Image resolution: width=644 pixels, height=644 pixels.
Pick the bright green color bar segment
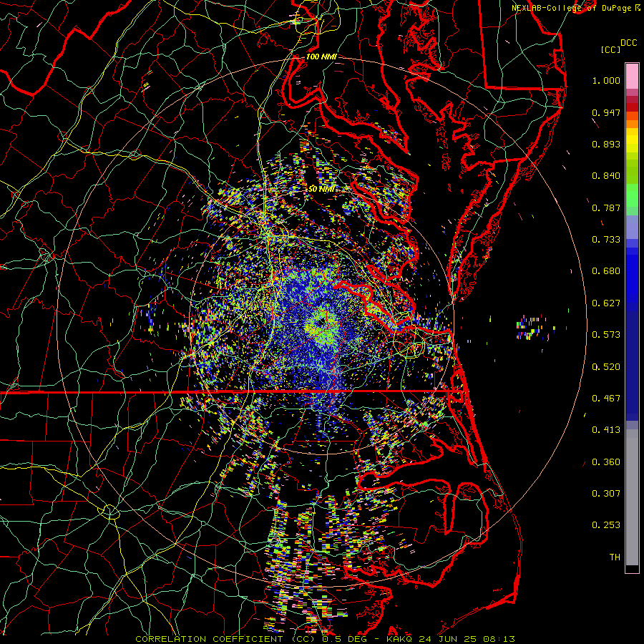point(632,195)
